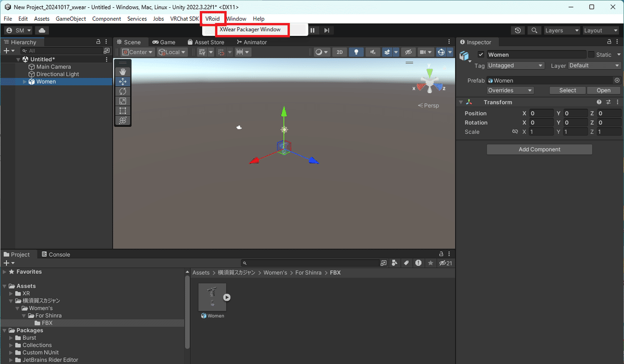Lock the Inspector panel

[609, 42]
